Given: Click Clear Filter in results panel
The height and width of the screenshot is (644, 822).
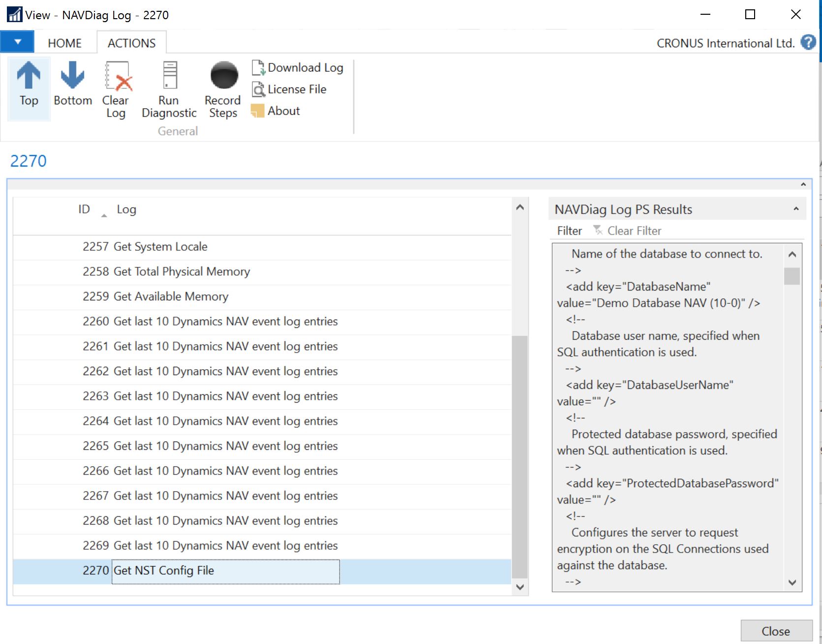Looking at the screenshot, I should 627,231.
